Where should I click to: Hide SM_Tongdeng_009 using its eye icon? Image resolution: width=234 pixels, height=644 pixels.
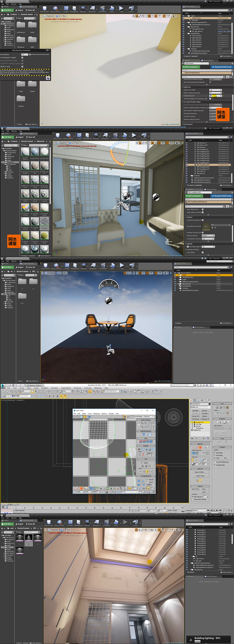(187, 167)
